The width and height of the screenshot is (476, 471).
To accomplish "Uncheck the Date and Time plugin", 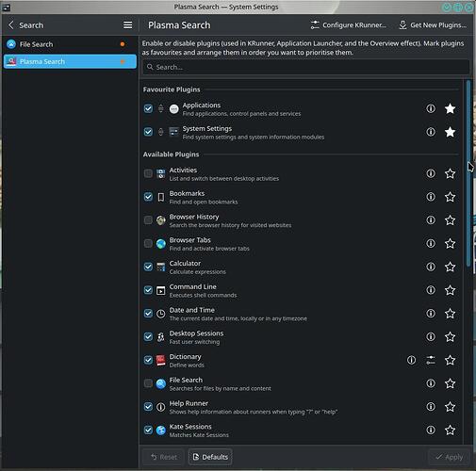I will click(148, 314).
